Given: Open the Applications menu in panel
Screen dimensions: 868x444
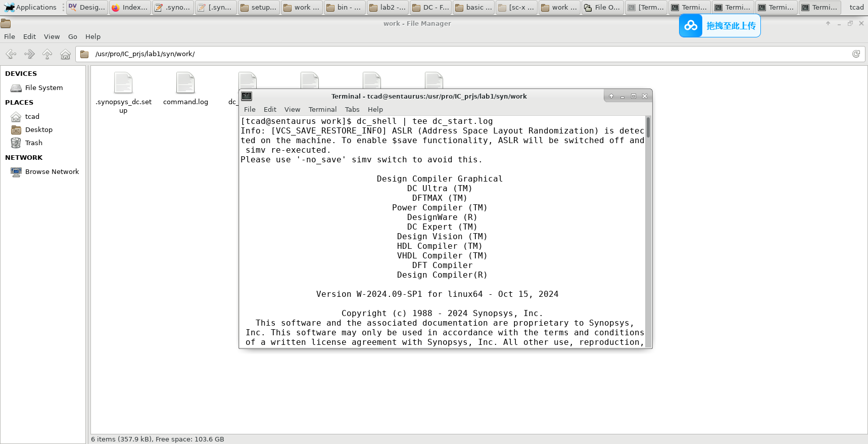Looking at the screenshot, I should tap(31, 7).
